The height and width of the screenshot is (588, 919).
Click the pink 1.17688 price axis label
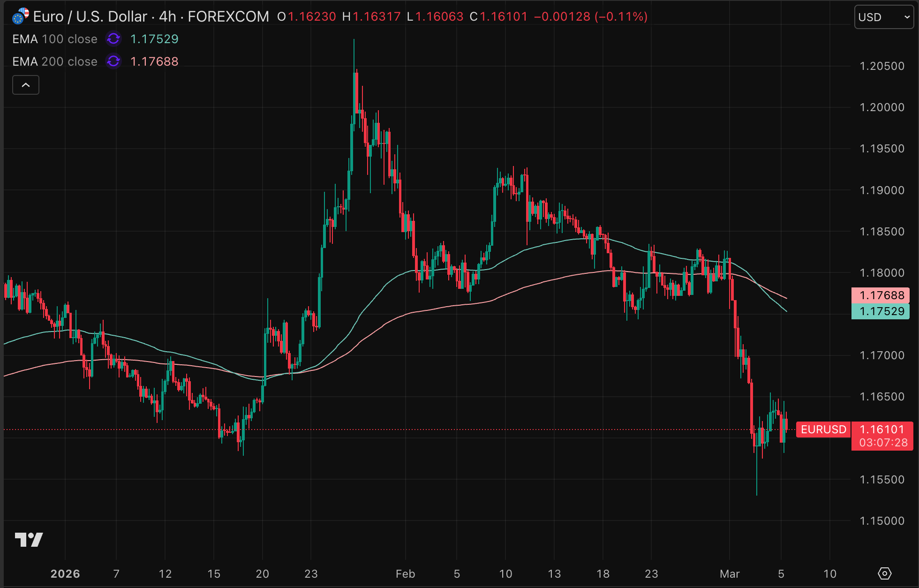(x=880, y=295)
